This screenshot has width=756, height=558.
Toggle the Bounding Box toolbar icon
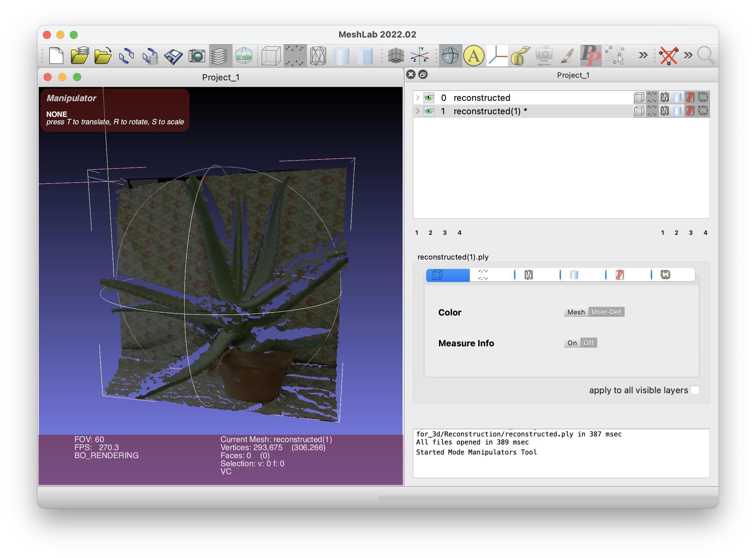click(x=271, y=56)
